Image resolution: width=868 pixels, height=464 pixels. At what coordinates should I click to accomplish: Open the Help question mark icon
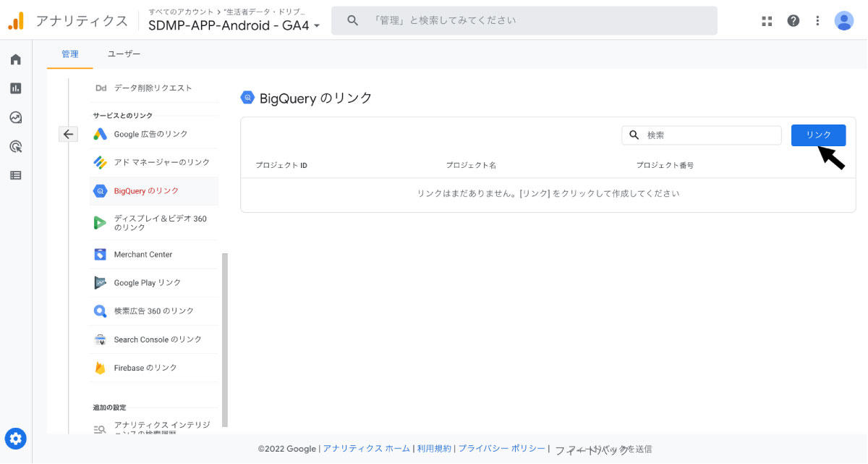pyautogui.click(x=793, y=21)
